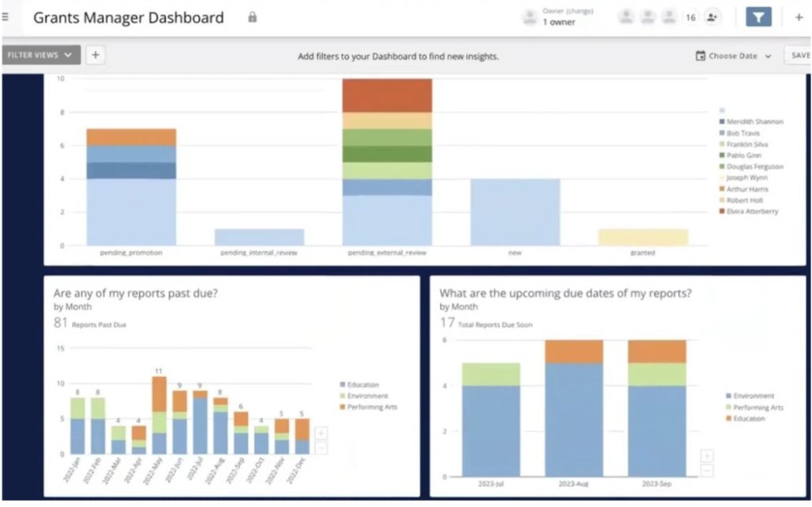Viewport: 812px width, 507px height.
Task: Click Education legend in upcoming due dates chart
Action: (x=745, y=418)
